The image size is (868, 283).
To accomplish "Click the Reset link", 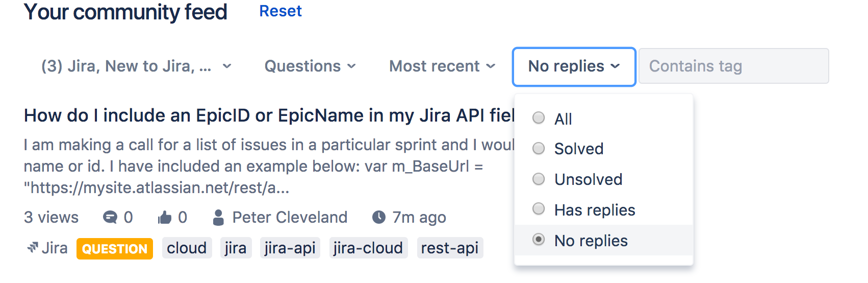I will point(280,11).
